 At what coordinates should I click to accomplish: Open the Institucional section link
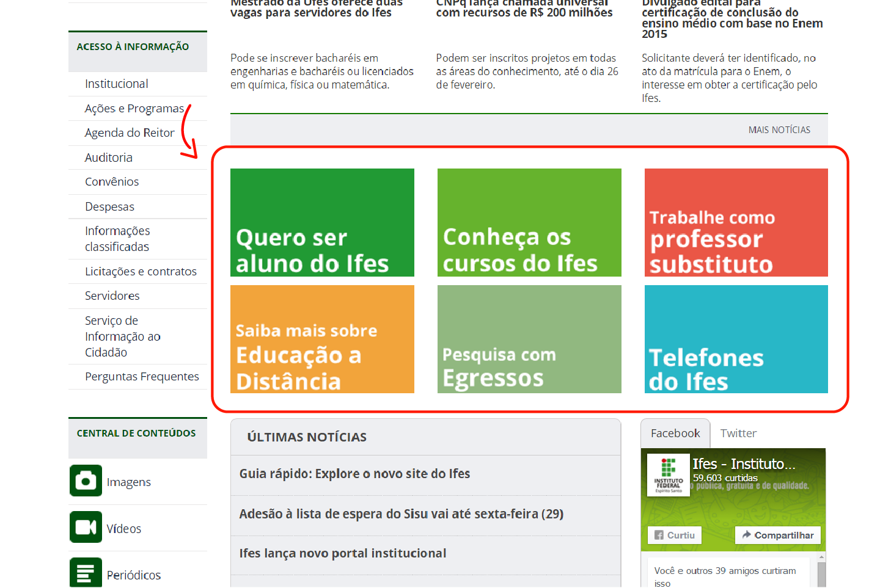117,84
